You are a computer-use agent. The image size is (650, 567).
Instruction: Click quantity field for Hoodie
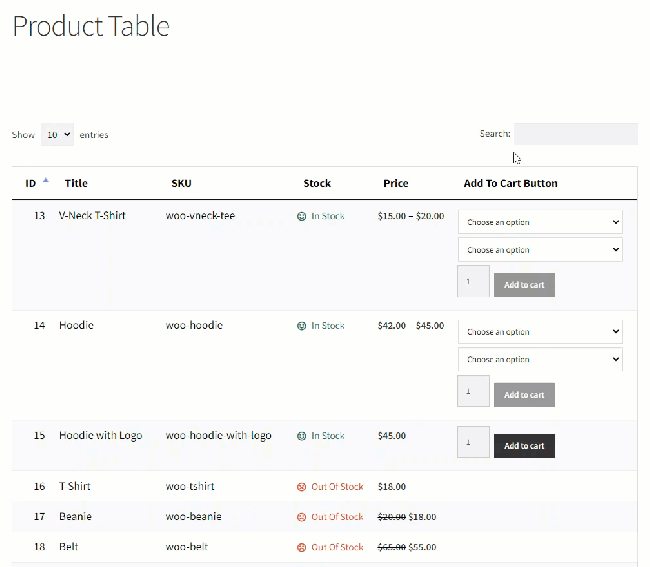(x=473, y=391)
